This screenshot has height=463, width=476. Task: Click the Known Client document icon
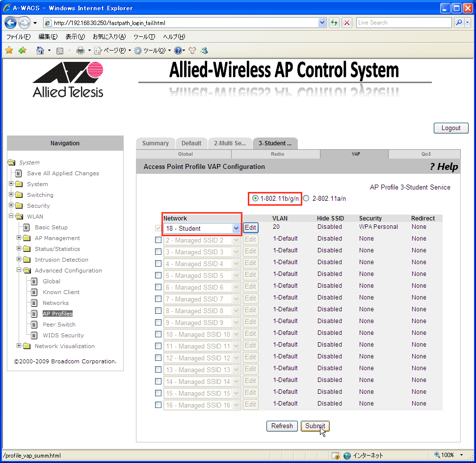coord(34,292)
